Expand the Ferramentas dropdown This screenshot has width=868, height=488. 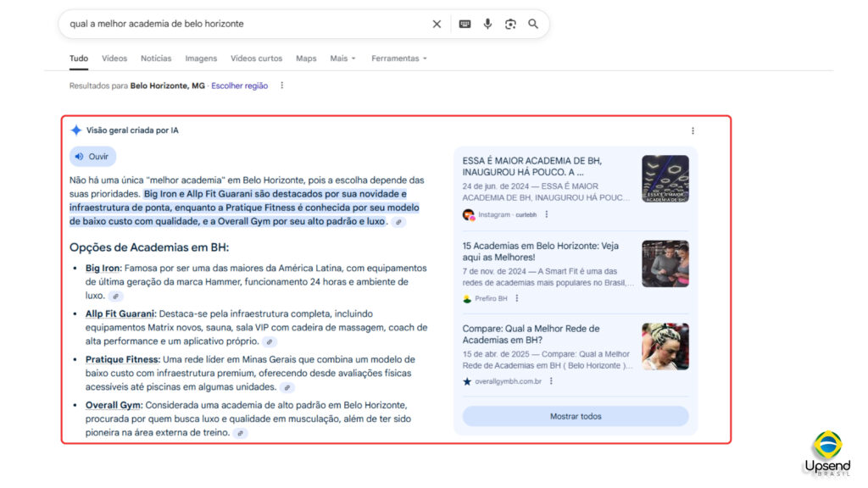(399, 58)
